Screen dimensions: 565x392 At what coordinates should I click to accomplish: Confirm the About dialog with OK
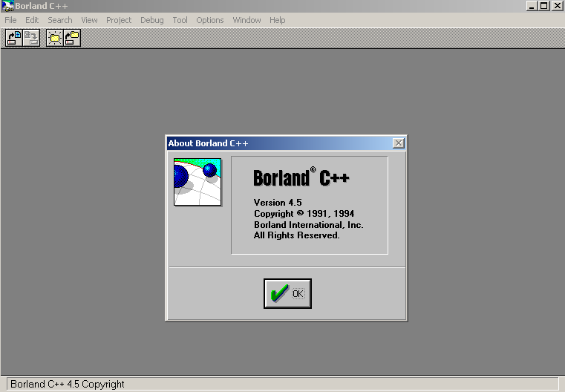click(287, 294)
